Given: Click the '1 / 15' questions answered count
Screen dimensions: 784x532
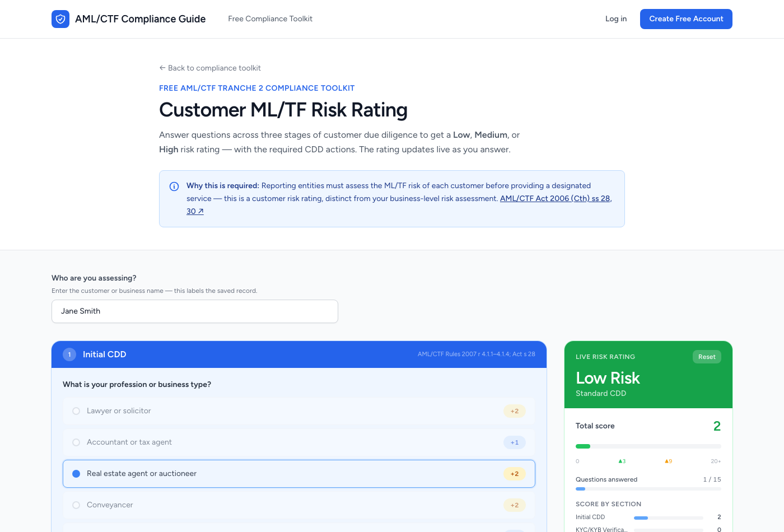Looking at the screenshot, I should (712, 479).
